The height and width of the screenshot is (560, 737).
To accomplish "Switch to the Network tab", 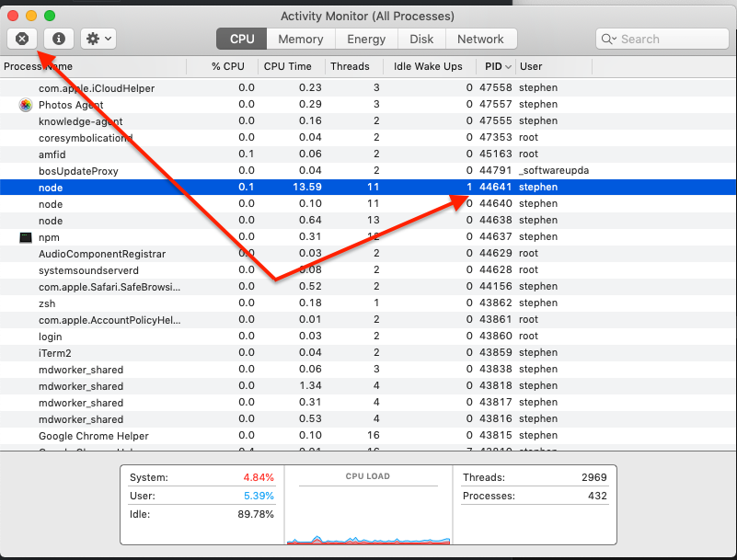I will 481,39.
